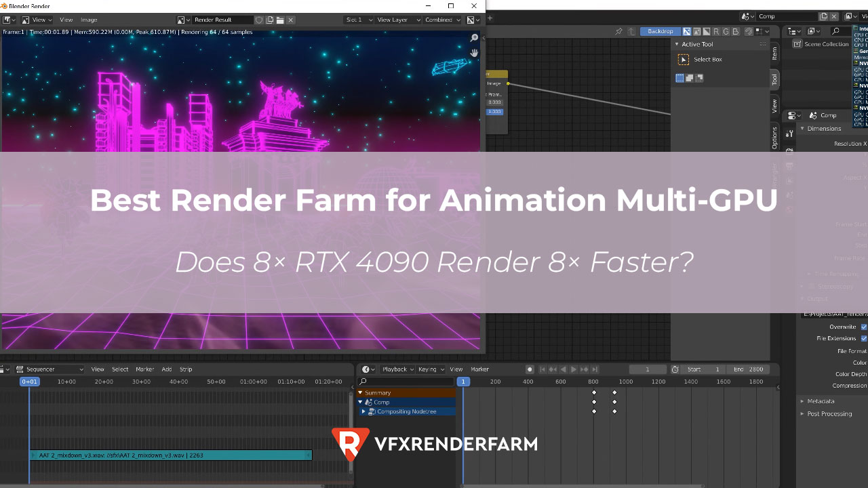Choose Extend selection mode icon
Image resolution: width=868 pixels, height=488 pixels.
[x=690, y=78]
